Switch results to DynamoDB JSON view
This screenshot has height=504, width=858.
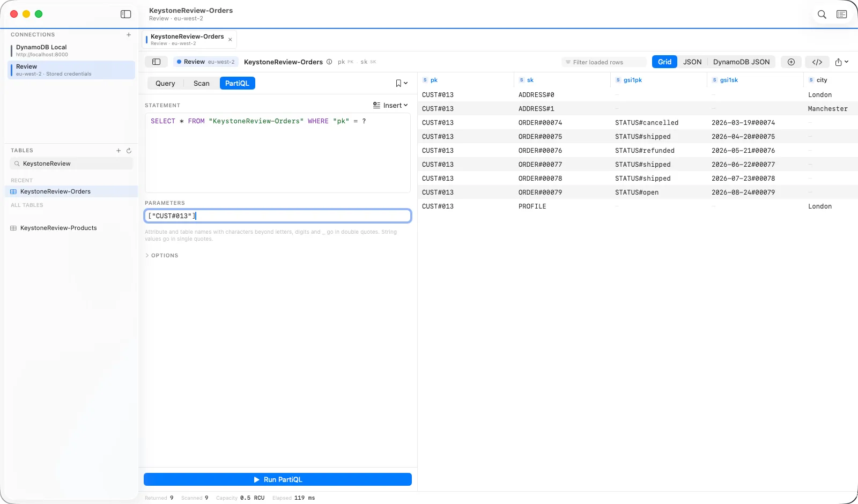click(x=741, y=62)
